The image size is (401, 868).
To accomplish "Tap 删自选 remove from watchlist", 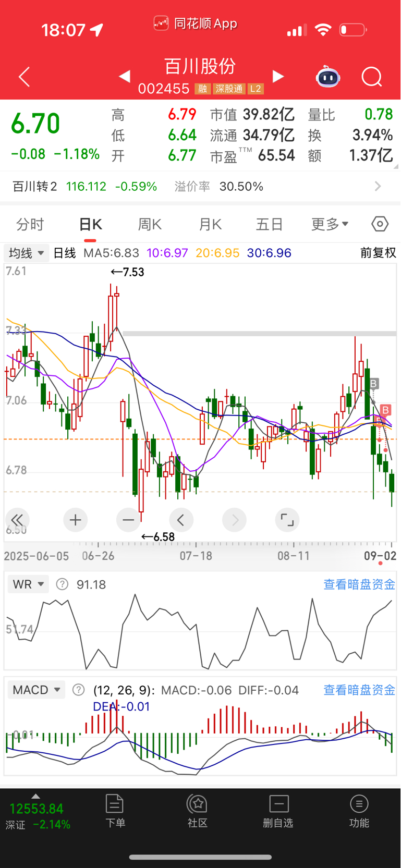I will click(278, 811).
